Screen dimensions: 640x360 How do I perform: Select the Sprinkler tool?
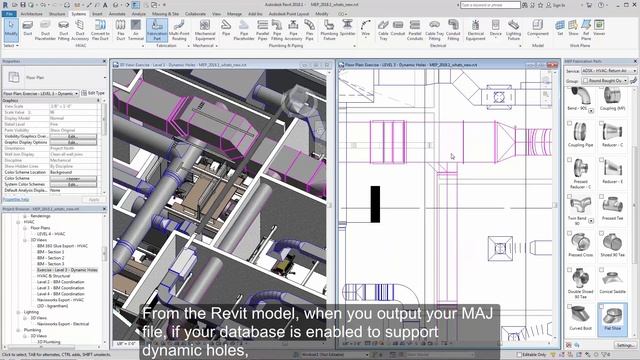pos(347,28)
